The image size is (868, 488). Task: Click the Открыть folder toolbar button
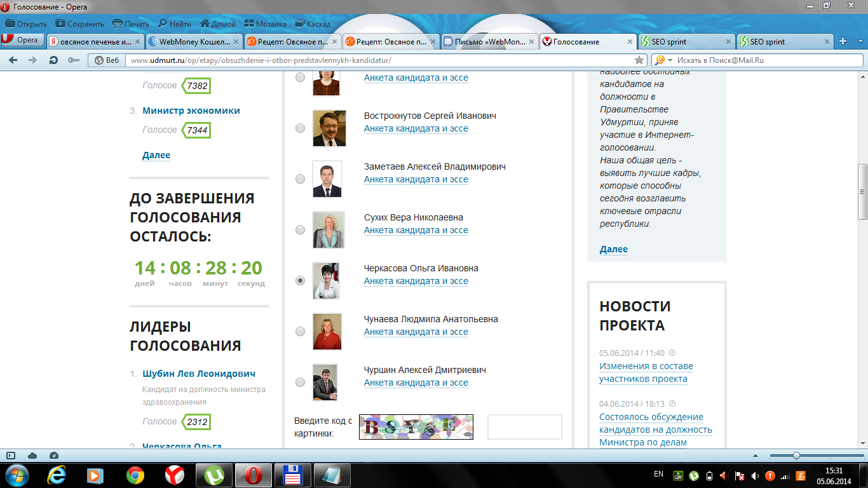tap(26, 24)
